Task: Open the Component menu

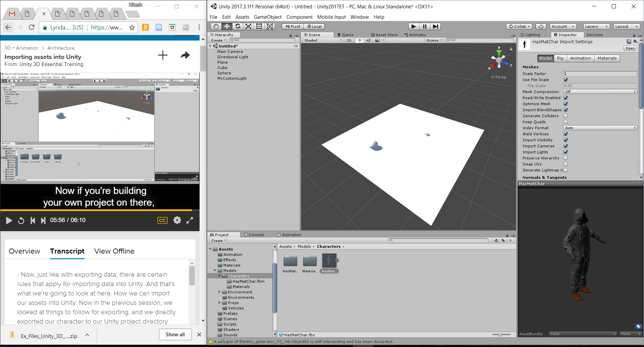Action: (299, 17)
